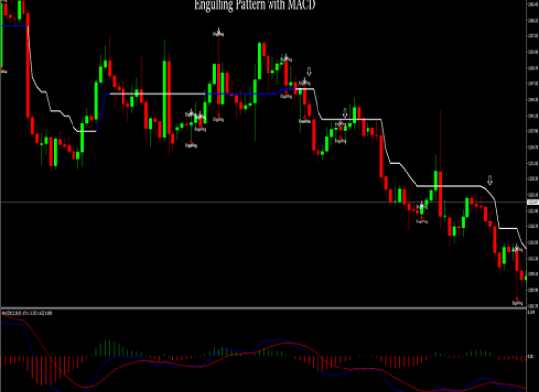This screenshot has height=392, width=539.
Task: Click the current price tag on the right axis
Action: [x=533, y=202]
